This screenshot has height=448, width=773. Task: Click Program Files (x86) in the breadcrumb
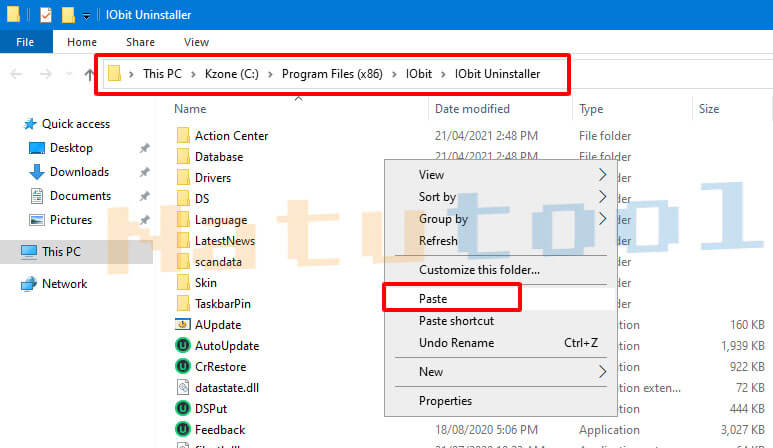(x=332, y=74)
